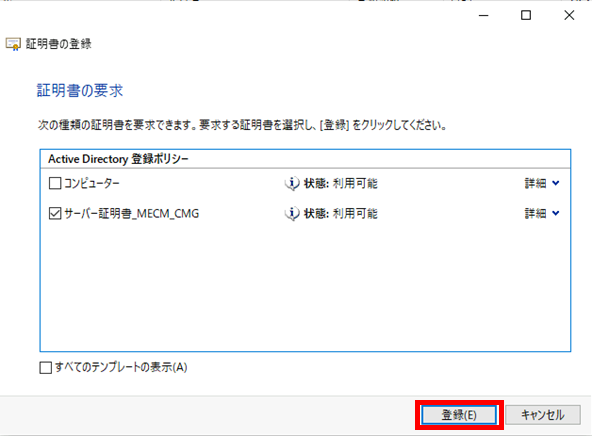Click 状態: 利用可能 text for コンピューター

(341, 183)
